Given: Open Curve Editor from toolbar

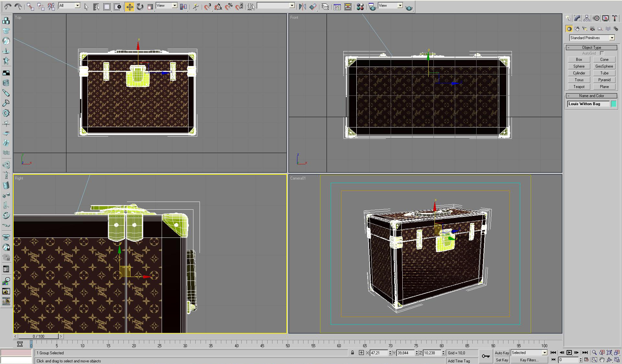Looking at the screenshot, I should (x=337, y=6).
